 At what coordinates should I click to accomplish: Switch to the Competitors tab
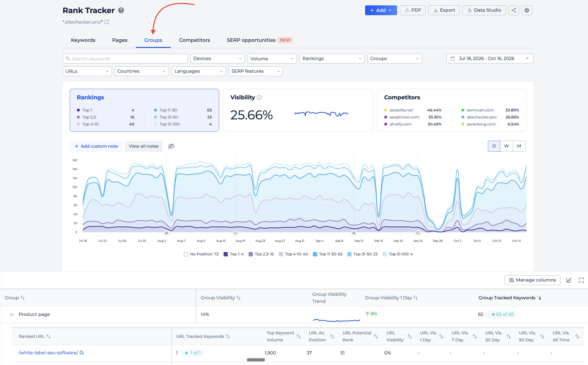tap(194, 40)
